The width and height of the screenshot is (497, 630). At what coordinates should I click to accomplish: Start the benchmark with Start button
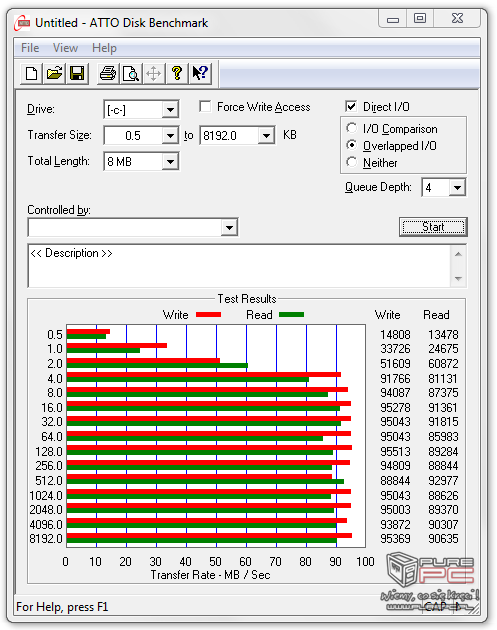[434, 227]
